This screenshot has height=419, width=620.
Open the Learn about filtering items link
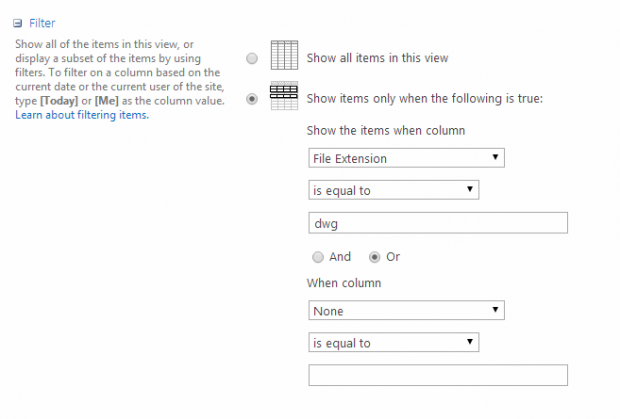click(81, 115)
